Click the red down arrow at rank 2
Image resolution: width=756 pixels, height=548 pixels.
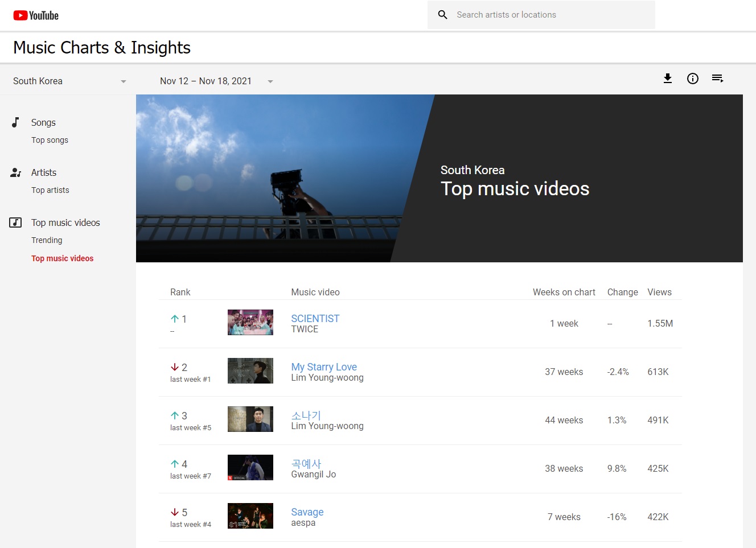(175, 367)
